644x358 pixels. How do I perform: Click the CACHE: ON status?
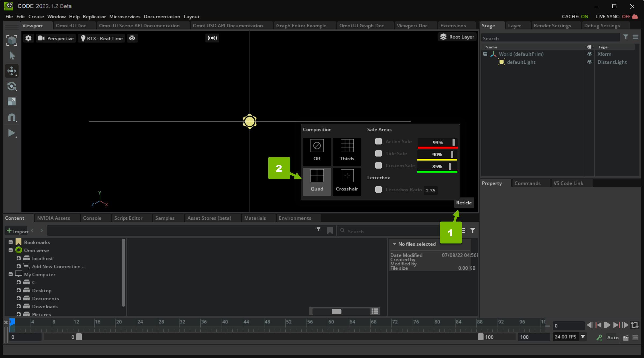point(575,17)
